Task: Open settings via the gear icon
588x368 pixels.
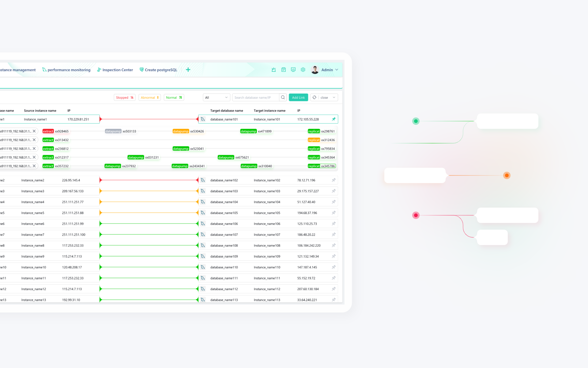Action: (303, 70)
